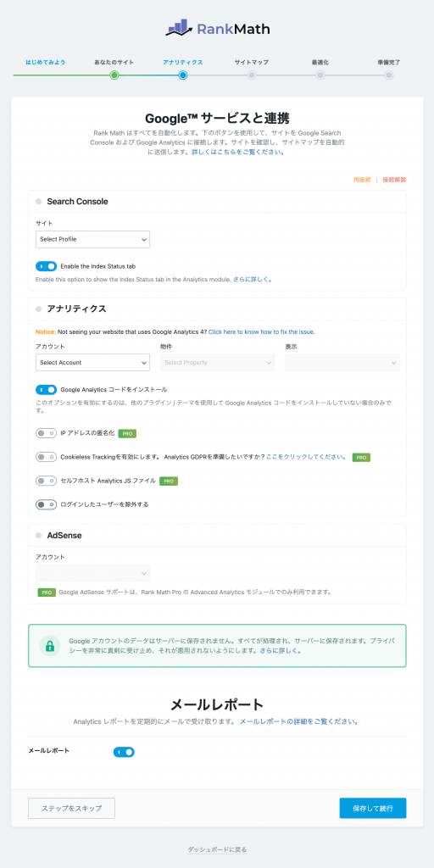Image resolution: width=434 pixels, height=868 pixels.
Task: Click the AdSense section status dot
Action: coord(39,536)
